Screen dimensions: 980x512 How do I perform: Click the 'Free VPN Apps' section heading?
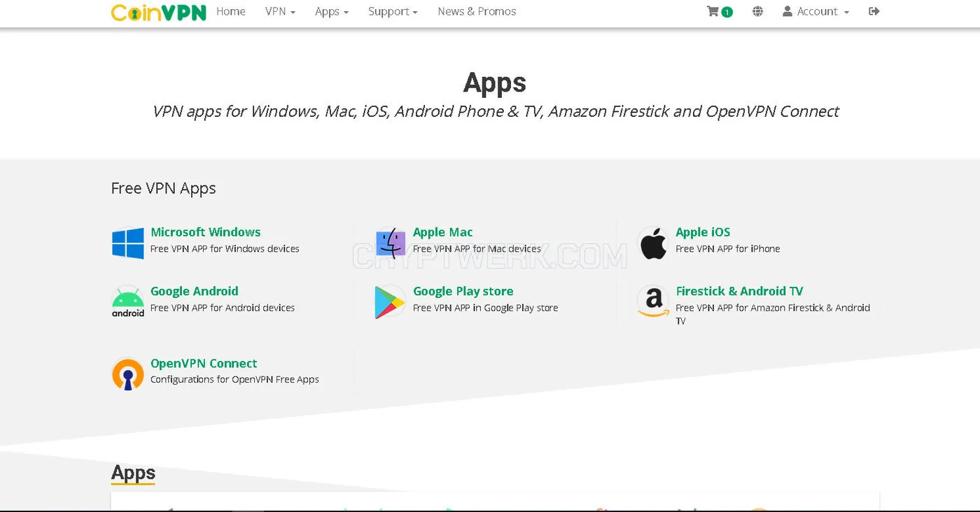pyautogui.click(x=164, y=189)
